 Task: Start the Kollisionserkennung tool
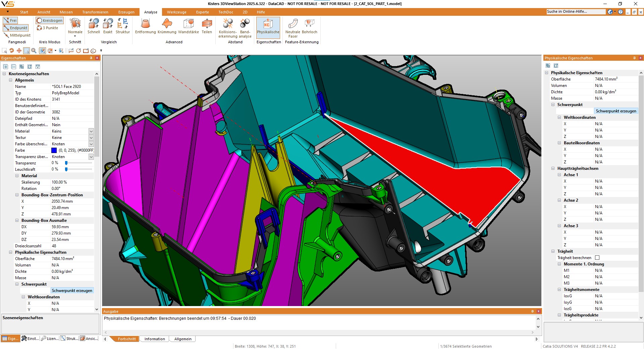[227, 27]
